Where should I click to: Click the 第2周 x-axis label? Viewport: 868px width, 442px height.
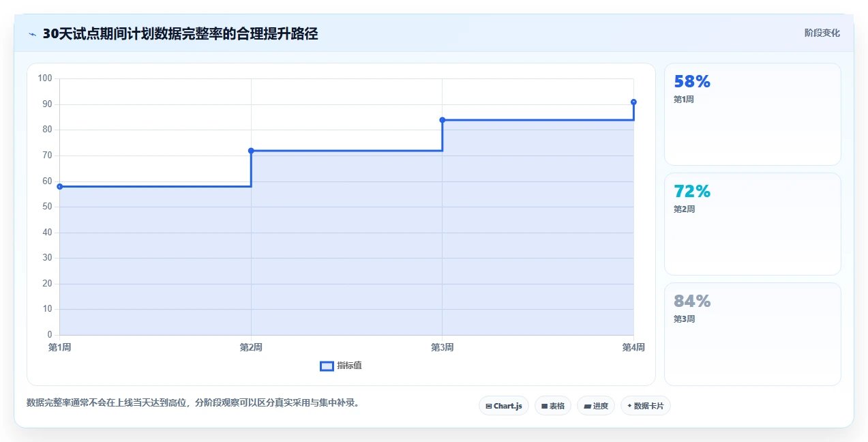251,348
